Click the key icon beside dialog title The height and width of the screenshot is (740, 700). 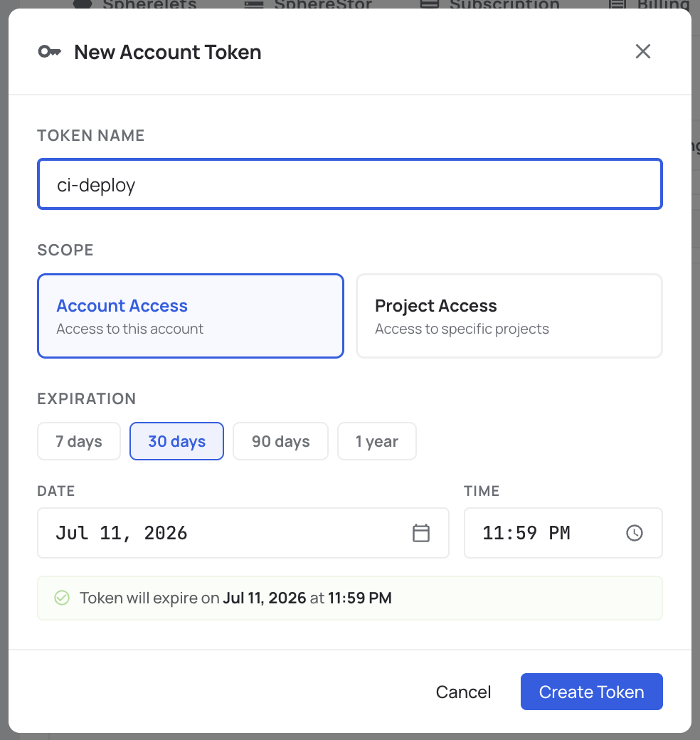(50, 51)
